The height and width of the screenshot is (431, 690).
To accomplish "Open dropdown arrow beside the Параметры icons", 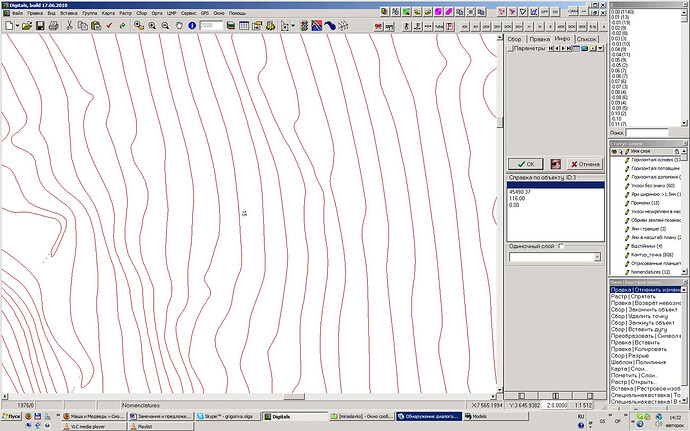I will pos(600,48).
